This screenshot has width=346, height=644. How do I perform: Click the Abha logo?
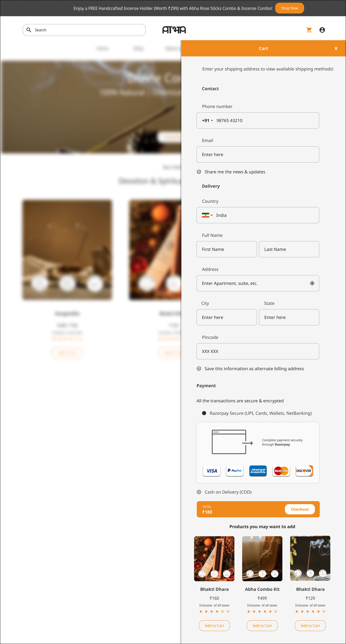(x=174, y=30)
